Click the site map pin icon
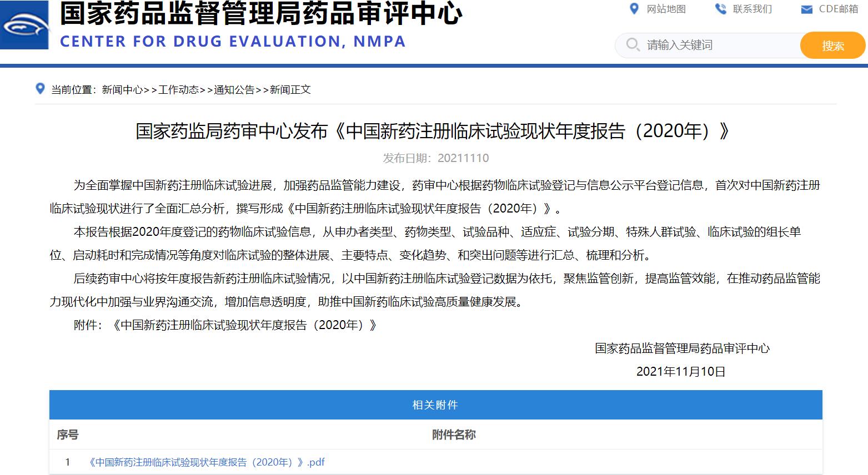 coord(634,9)
